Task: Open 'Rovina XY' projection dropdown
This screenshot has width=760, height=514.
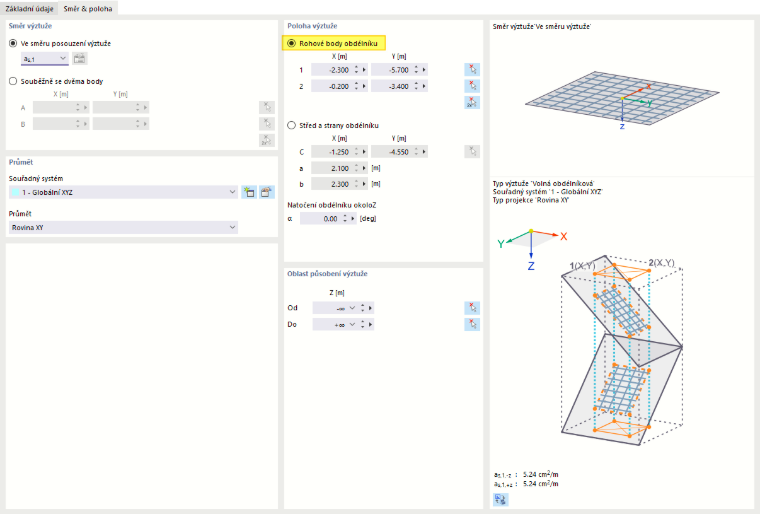Action: (123, 227)
